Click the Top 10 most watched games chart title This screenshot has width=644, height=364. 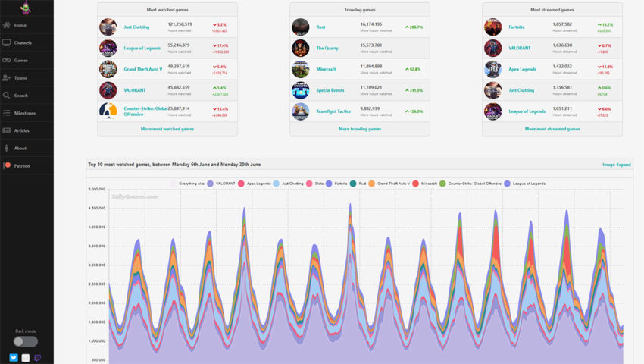(174, 165)
